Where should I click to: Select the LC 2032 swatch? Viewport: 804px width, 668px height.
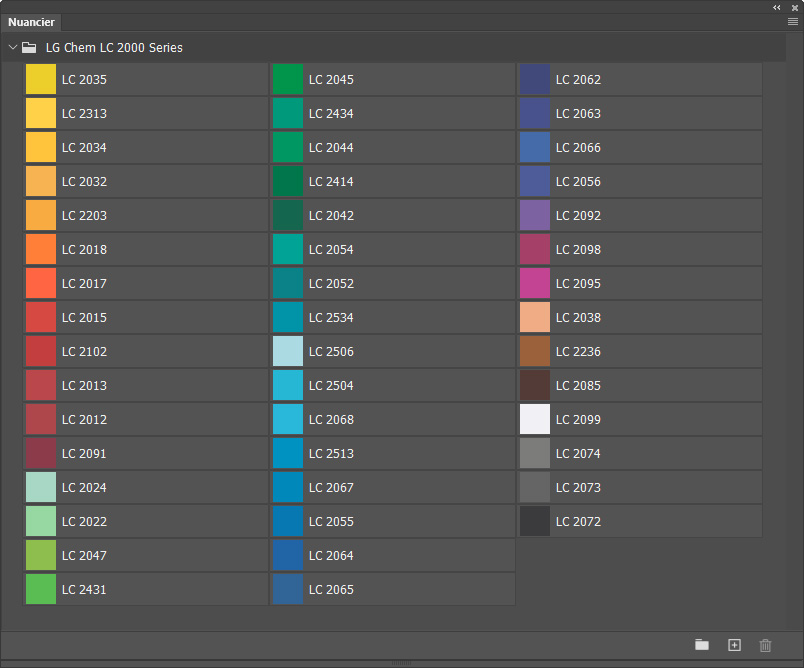coord(41,181)
